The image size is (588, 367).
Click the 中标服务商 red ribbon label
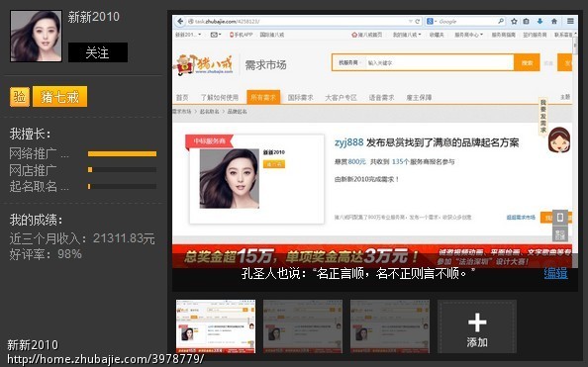pyautogui.click(x=209, y=140)
